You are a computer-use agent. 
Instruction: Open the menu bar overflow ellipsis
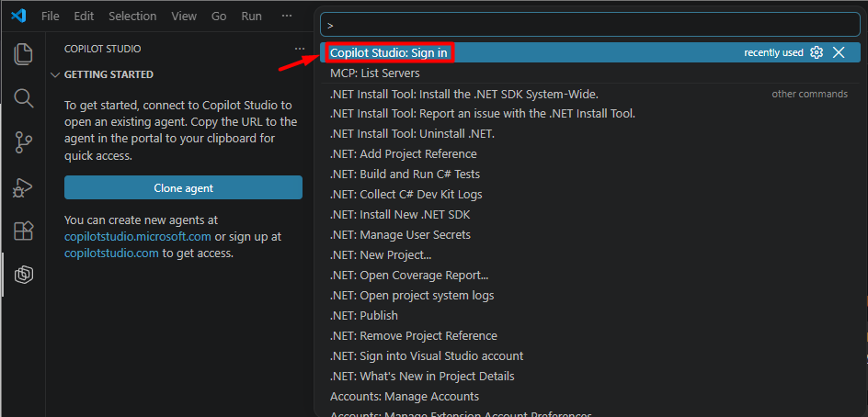287,16
